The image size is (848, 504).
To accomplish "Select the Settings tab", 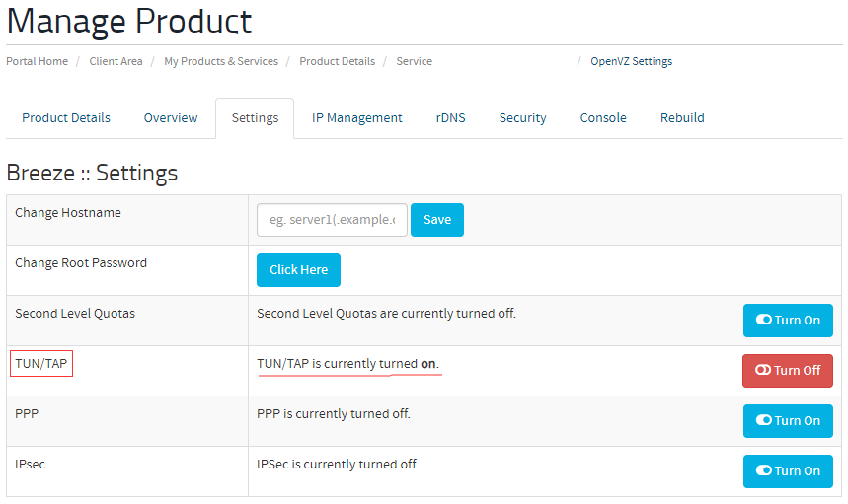I will pyautogui.click(x=255, y=118).
